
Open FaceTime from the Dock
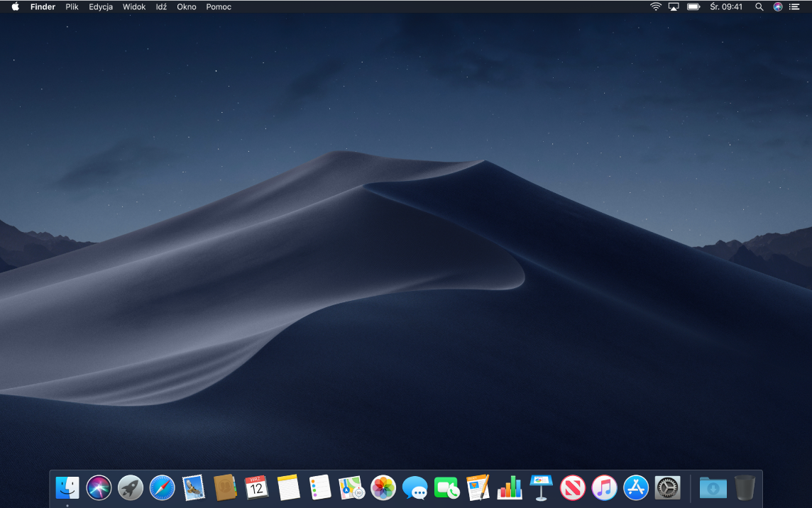[446, 487]
